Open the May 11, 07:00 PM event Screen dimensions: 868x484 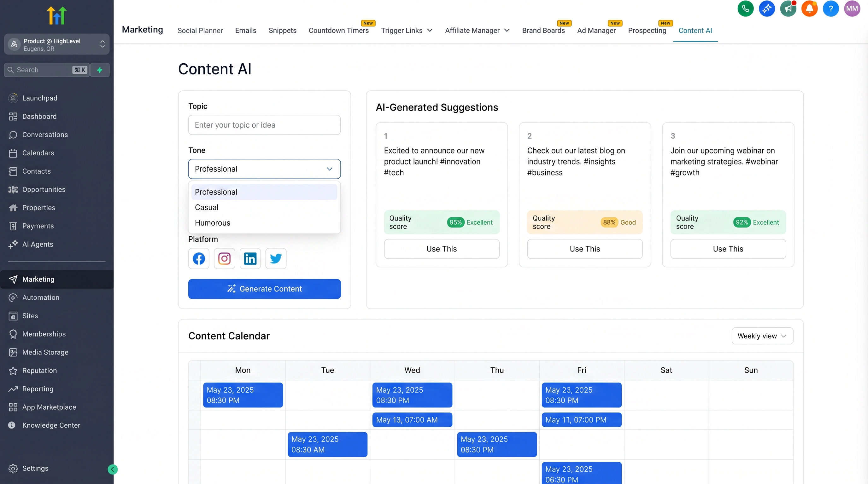click(x=582, y=420)
